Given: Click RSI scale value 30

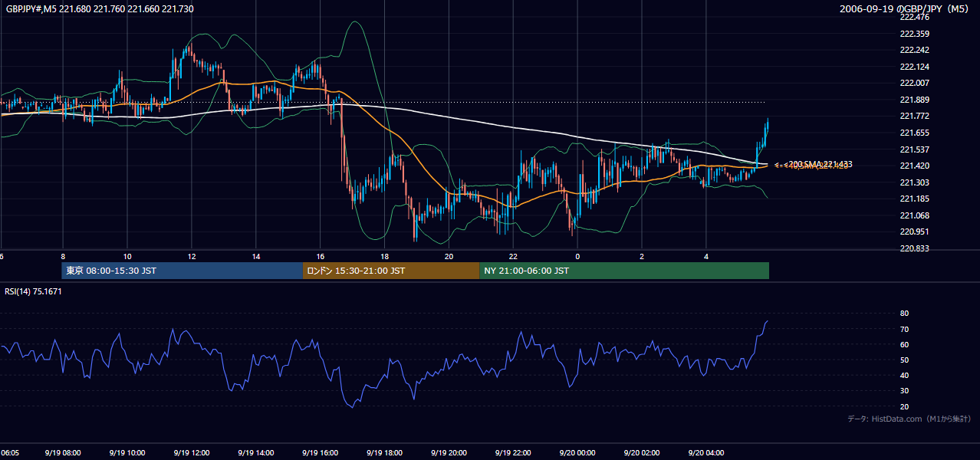Looking at the screenshot, I should click(x=904, y=391).
